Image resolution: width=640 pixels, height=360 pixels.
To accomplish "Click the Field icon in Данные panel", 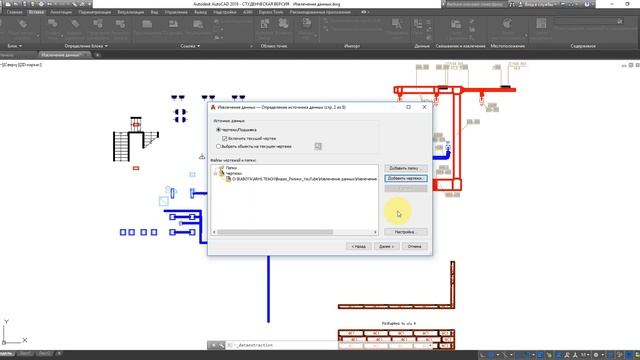I will coord(418,24).
